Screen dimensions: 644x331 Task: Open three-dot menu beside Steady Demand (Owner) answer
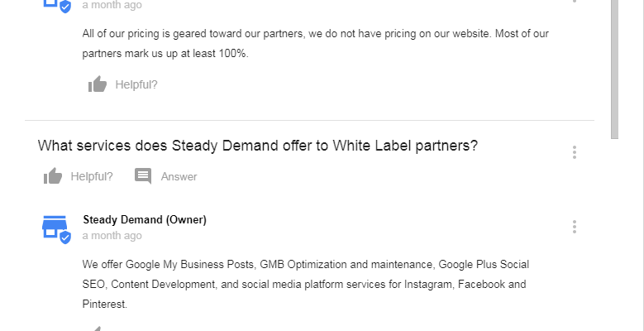pyautogui.click(x=575, y=227)
